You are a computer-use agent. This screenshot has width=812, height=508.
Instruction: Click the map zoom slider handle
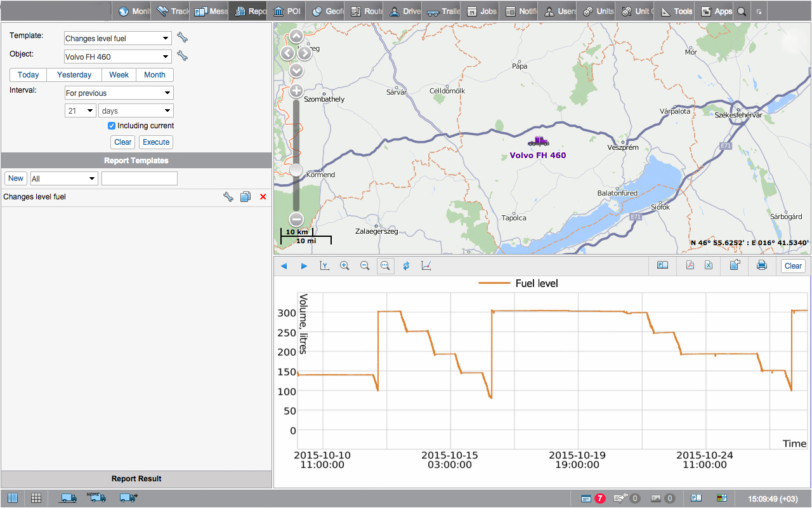pyautogui.click(x=296, y=170)
